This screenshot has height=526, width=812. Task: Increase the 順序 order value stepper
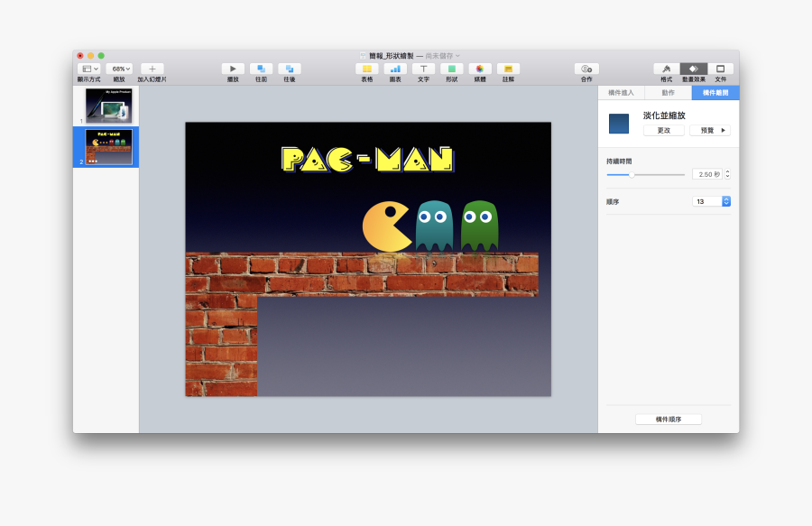click(x=724, y=198)
